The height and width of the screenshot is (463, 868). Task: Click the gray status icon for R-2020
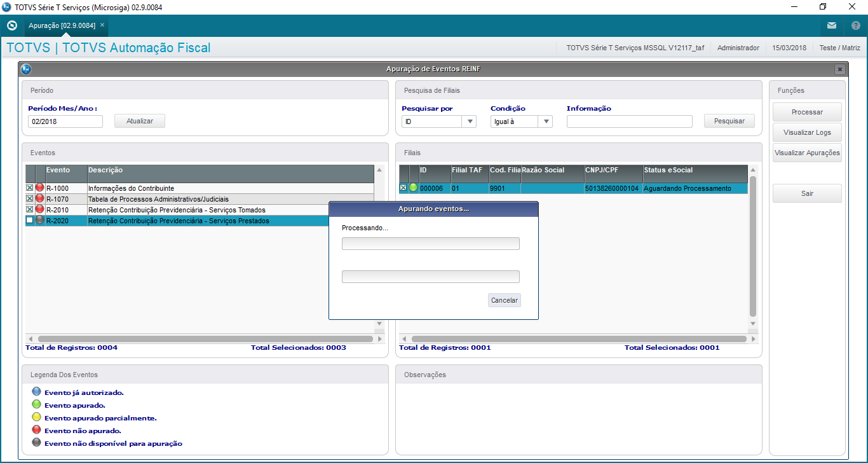(40, 221)
